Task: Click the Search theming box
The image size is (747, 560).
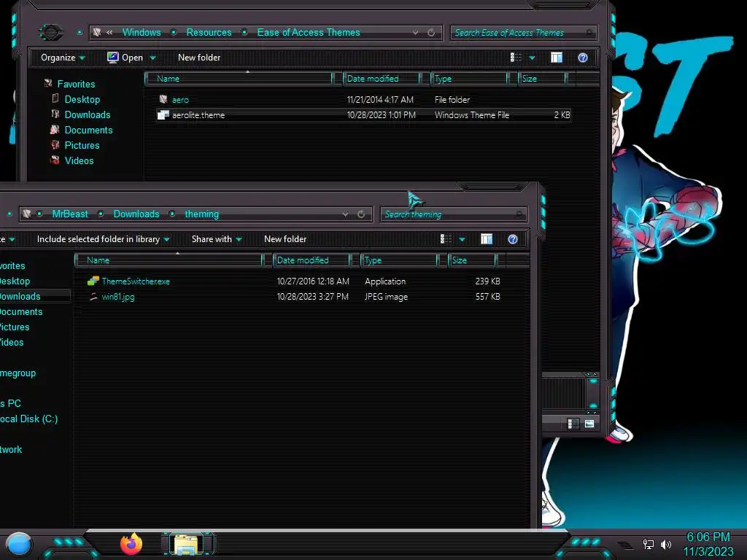Action: click(453, 214)
